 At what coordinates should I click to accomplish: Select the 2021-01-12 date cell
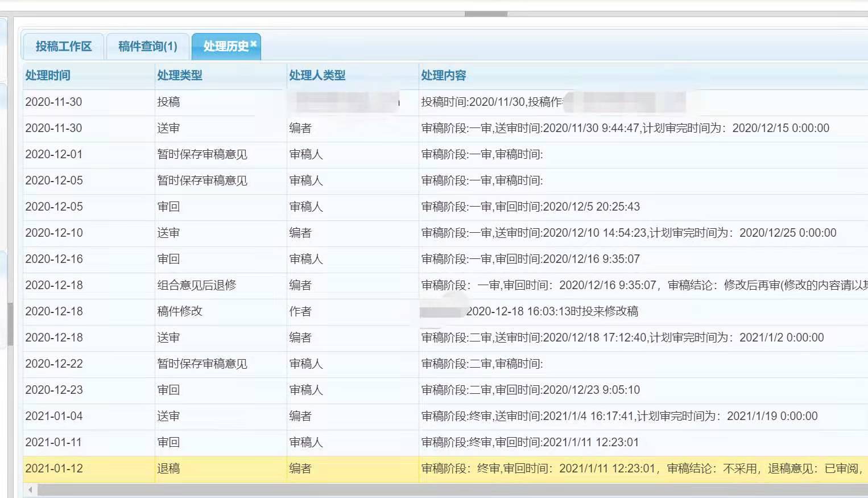pyautogui.click(x=54, y=468)
